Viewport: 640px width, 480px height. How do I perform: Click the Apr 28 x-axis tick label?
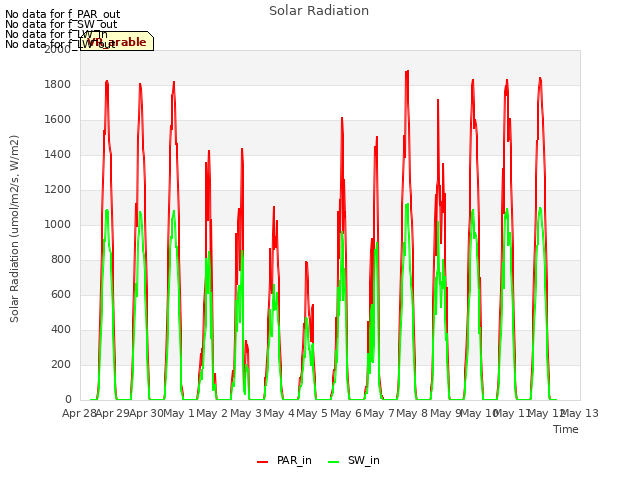(x=79, y=413)
